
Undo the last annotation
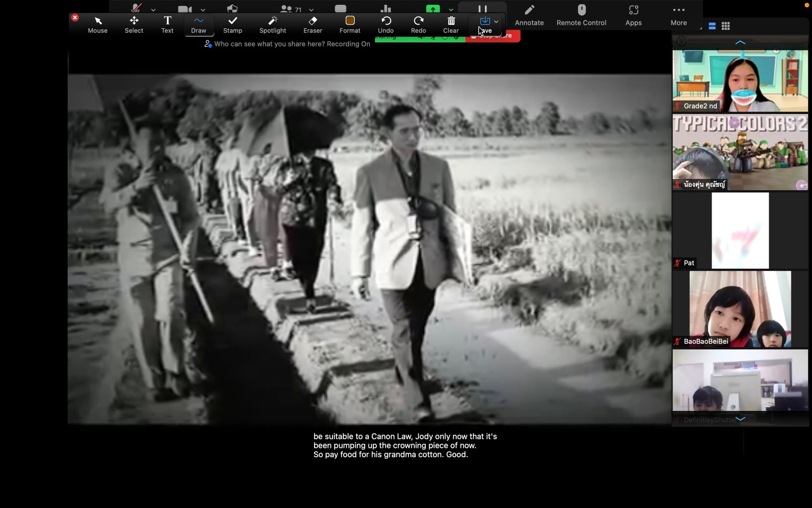[385, 24]
